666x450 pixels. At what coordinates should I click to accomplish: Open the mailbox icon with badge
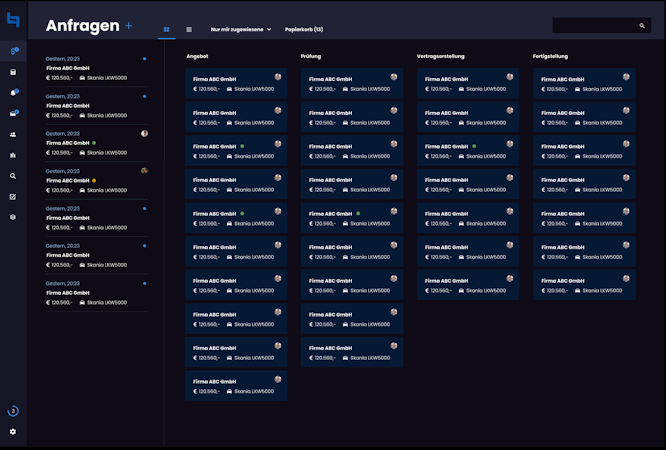pyautogui.click(x=14, y=113)
